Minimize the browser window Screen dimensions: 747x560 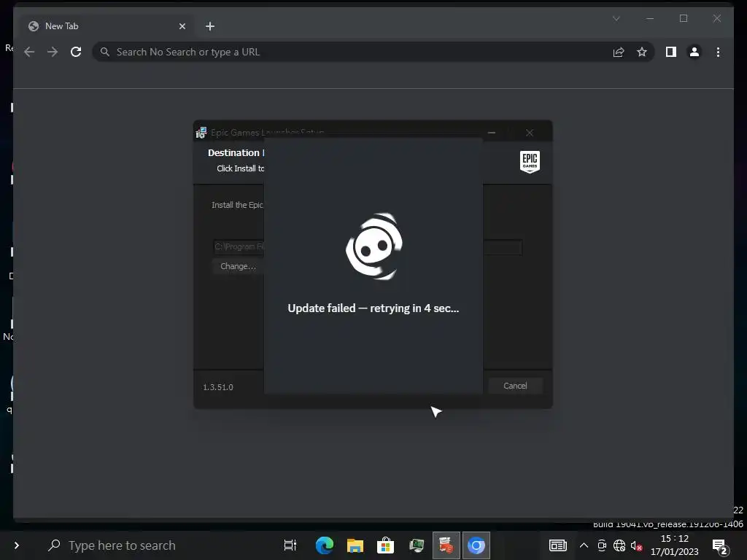click(650, 18)
